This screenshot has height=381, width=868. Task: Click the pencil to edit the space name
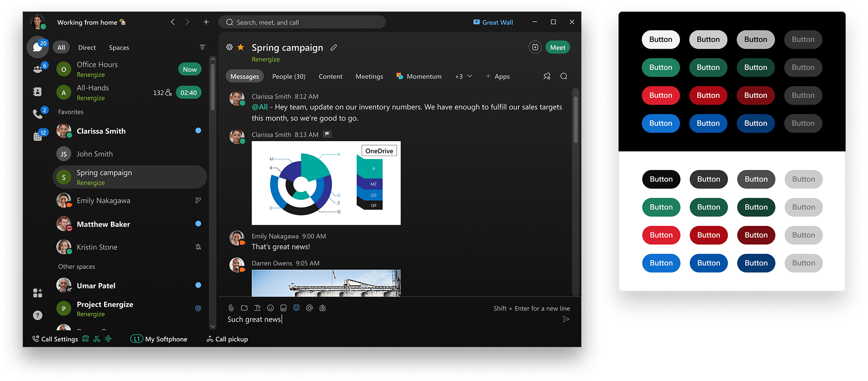[334, 48]
